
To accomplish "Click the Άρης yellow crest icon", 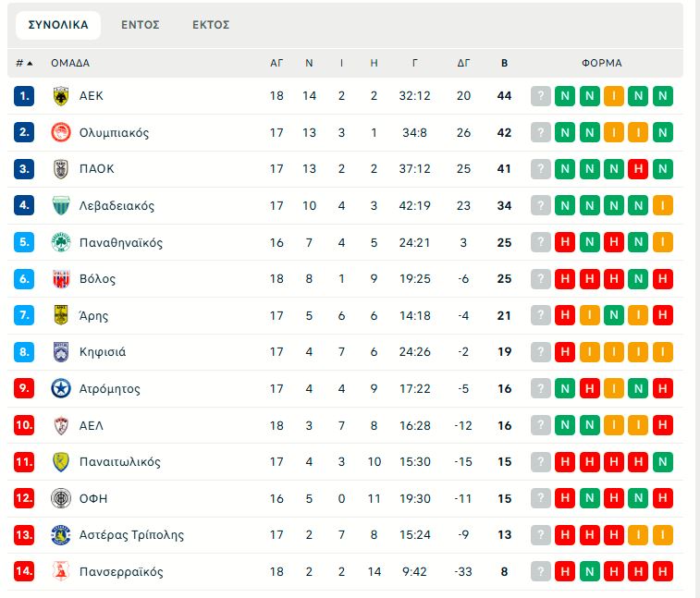I will [61, 315].
